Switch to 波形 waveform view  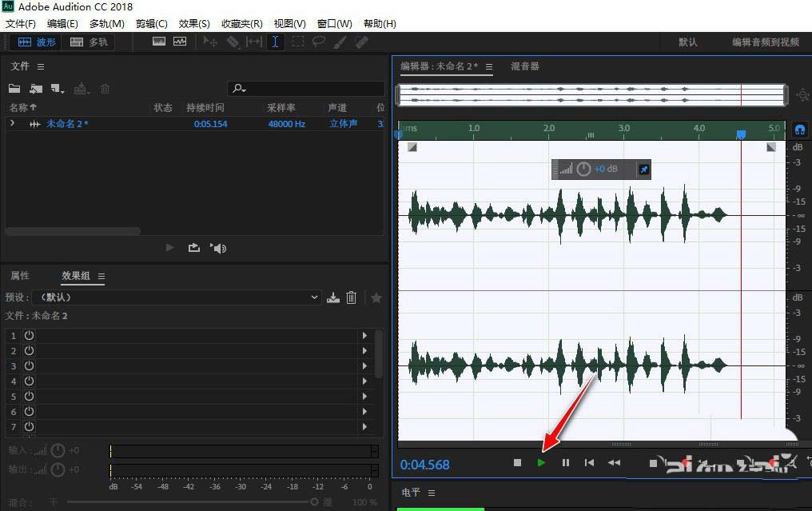coord(36,42)
